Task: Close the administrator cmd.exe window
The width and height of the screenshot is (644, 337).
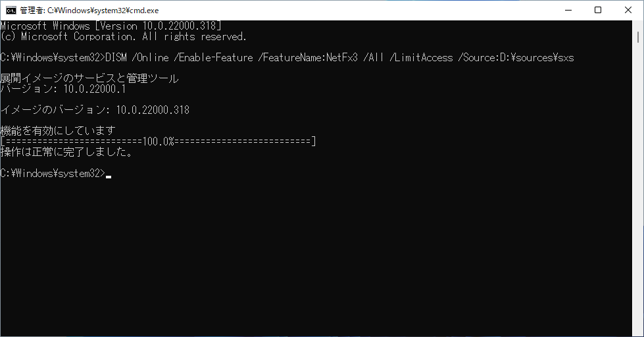Action: coord(628,10)
